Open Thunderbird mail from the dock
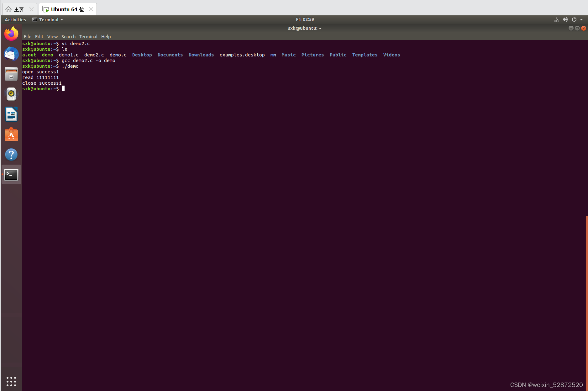Viewport: 588px width, 391px height. (x=11, y=54)
